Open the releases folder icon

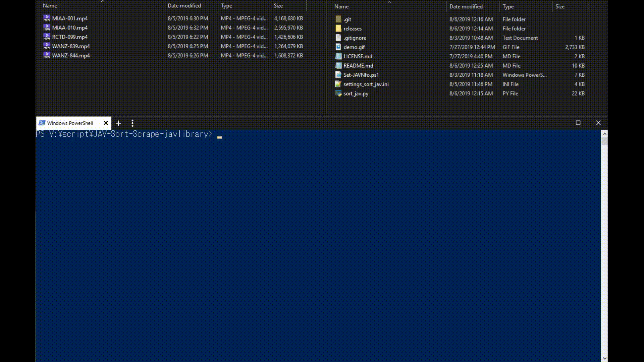point(338,28)
